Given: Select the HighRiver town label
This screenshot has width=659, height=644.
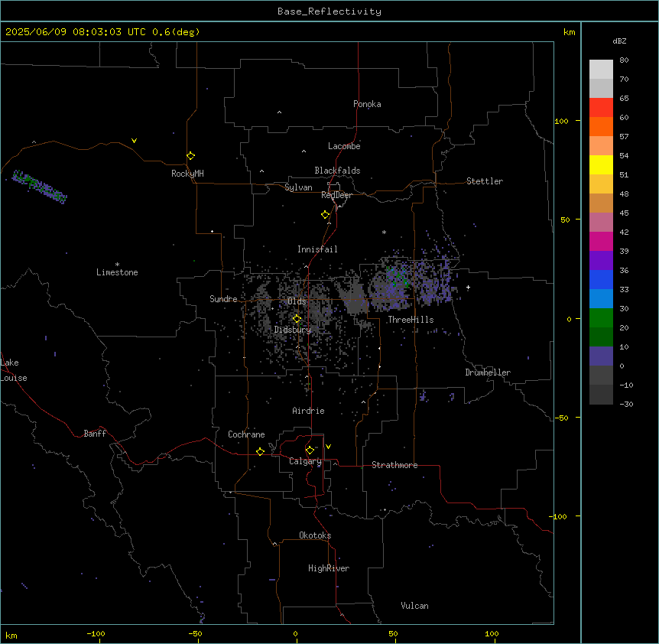Looking at the screenshot, I should (329, 568).
